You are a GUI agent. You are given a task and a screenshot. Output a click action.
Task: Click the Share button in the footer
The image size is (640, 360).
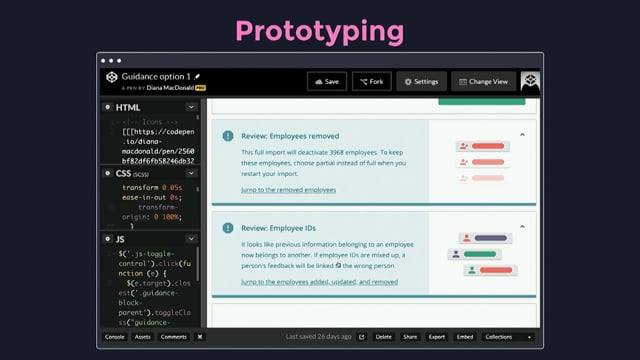click(x=410, y=337)
